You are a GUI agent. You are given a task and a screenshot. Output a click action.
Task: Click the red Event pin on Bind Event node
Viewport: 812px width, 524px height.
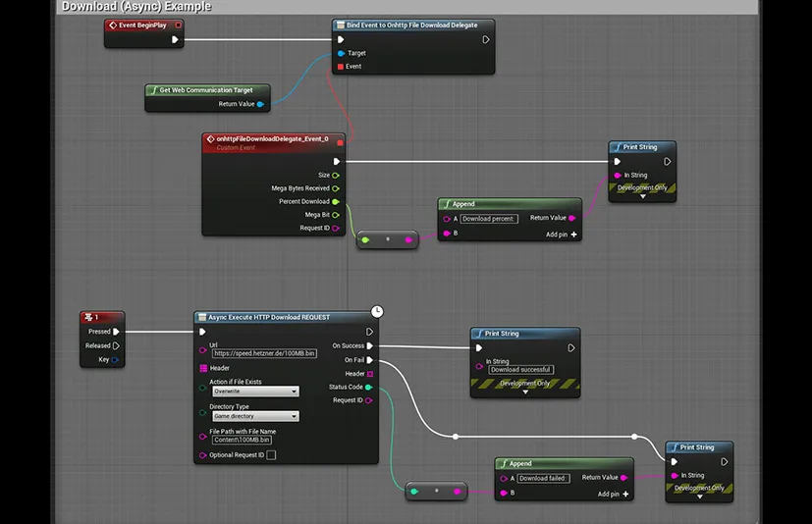(341, 67)
